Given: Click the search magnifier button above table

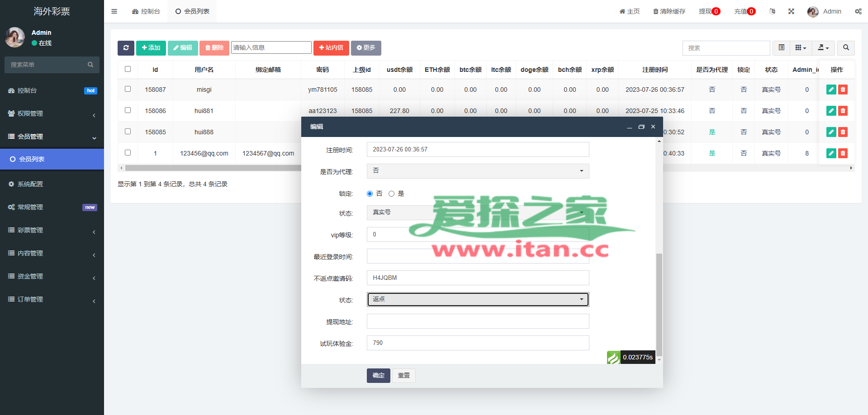Looking at the screenshot, I should point(846,48).
